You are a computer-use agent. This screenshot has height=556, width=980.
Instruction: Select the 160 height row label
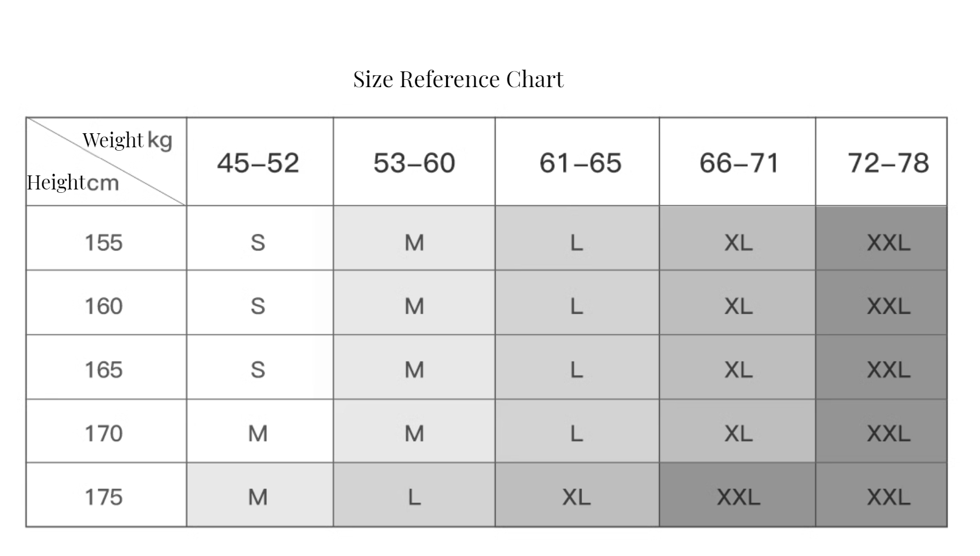(106, 302)
